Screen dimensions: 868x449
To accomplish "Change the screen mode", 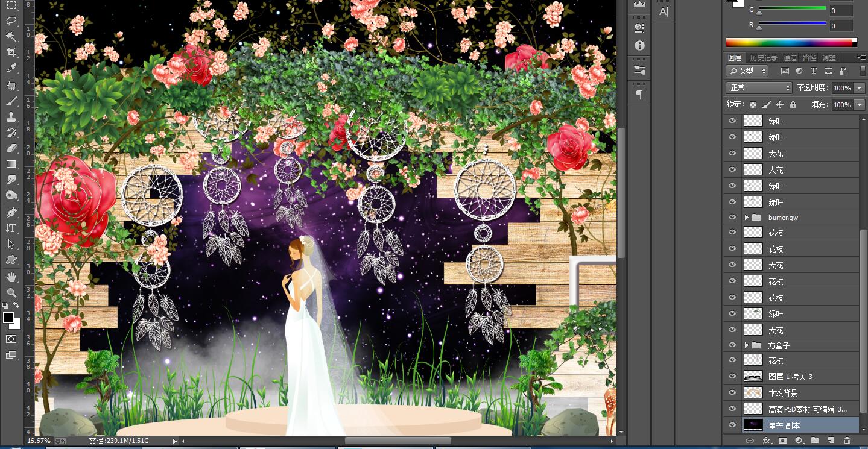I will pos(11,356).
